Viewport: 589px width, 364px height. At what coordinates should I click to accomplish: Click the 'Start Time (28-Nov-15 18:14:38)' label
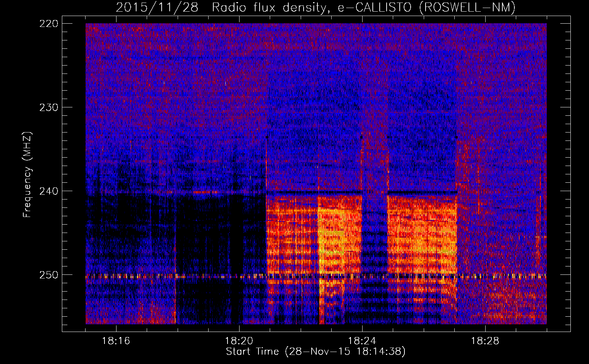(316, 352)
